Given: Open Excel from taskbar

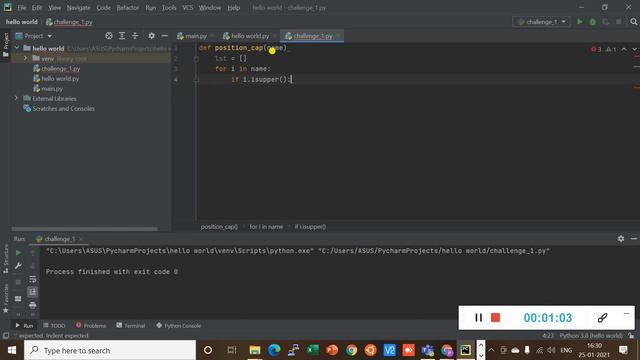Looking at the screenshot, I should (x=313, y=350).
